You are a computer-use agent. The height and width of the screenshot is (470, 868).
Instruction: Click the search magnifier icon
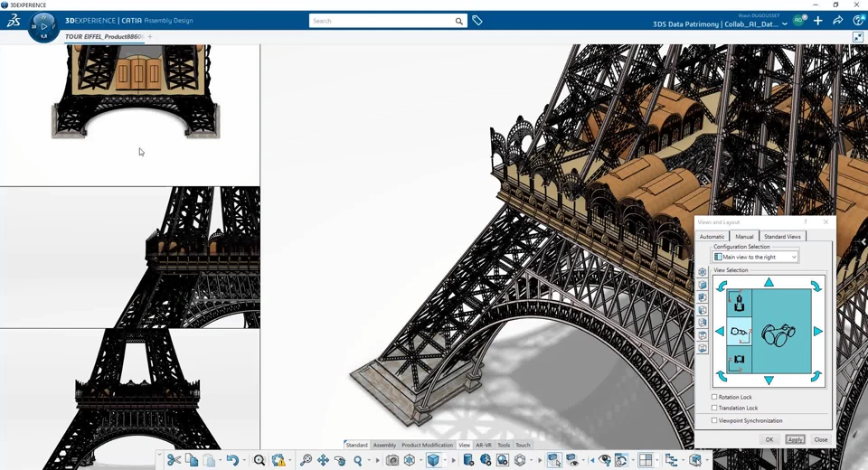coord(459,21)
